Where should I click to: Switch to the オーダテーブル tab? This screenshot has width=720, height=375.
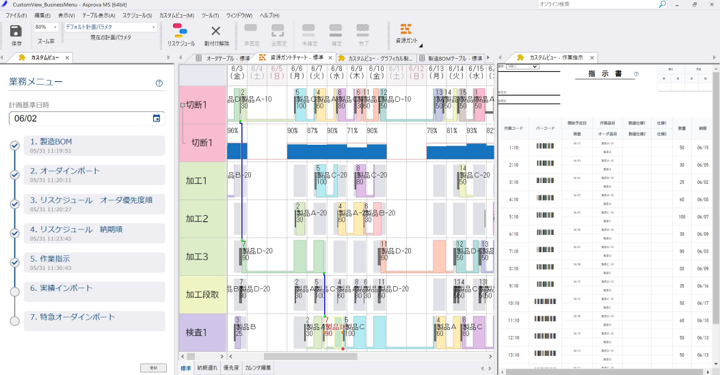224,58
